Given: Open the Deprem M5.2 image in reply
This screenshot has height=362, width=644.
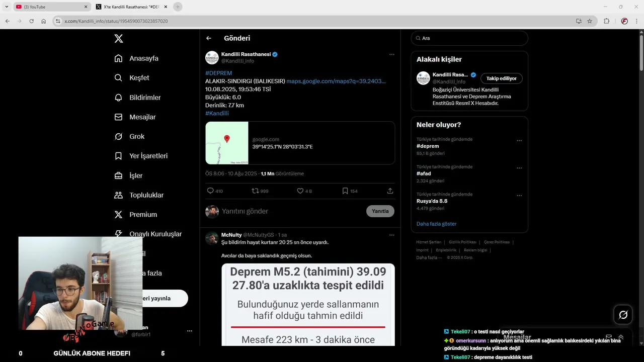Looking at the screenshot, I should click(308, 305).
